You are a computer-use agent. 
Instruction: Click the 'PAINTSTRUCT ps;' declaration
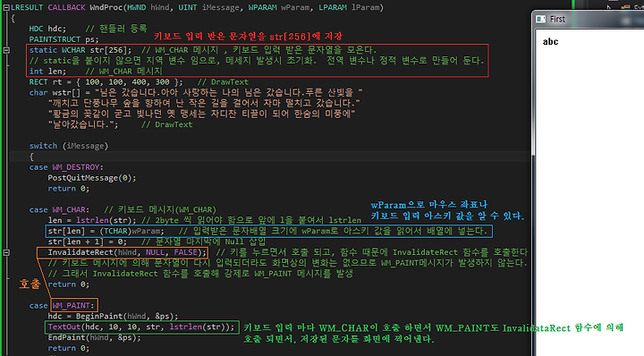tap(64, 39)
